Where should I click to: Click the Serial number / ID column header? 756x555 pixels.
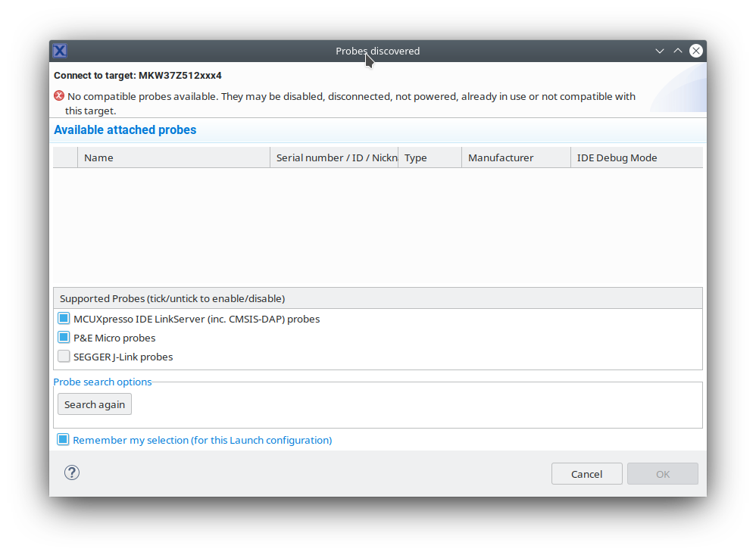(x=334, y=157)
